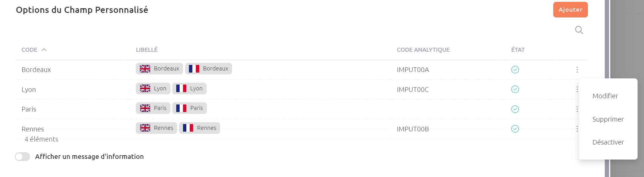Open the three-dot menu for Bordeaux row
This screenshot has height=177, width=644.
[577, 70]
